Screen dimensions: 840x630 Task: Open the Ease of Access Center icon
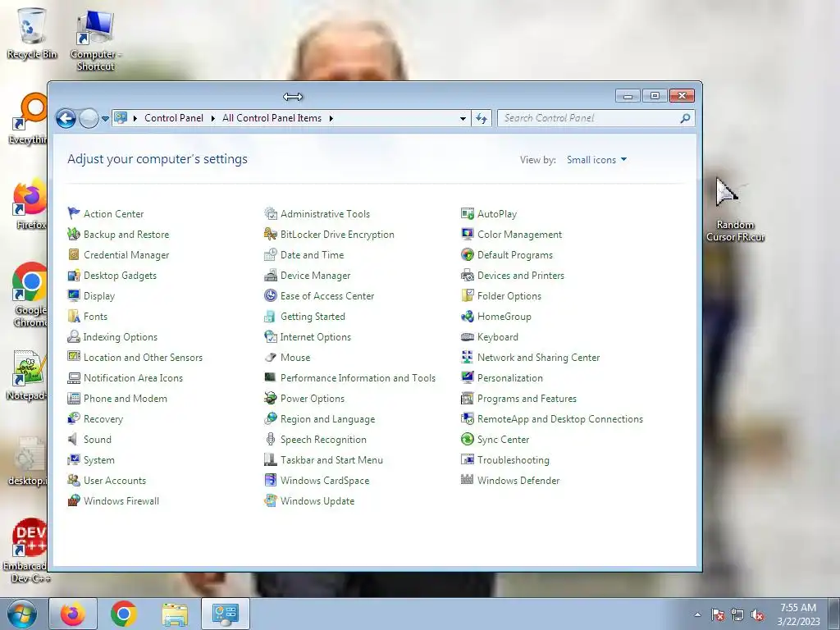[271, 295]
